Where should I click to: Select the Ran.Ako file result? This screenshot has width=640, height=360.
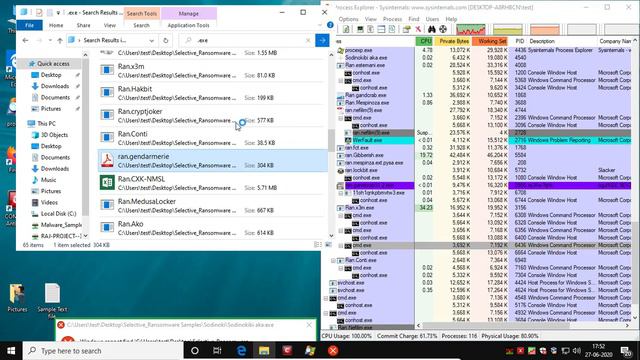tap(212, 228)
